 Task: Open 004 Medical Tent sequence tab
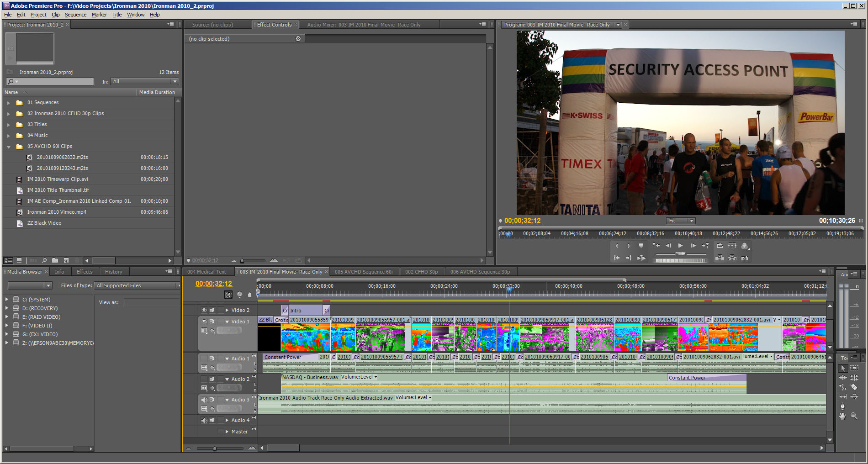[206, 272]
